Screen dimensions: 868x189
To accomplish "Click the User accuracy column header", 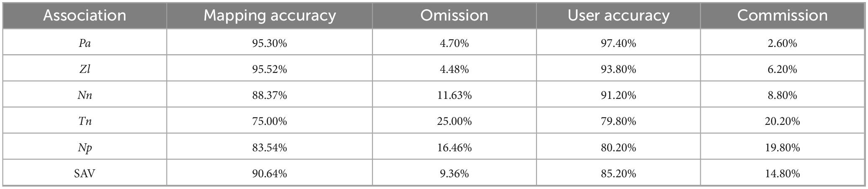I will coord(618,16).
